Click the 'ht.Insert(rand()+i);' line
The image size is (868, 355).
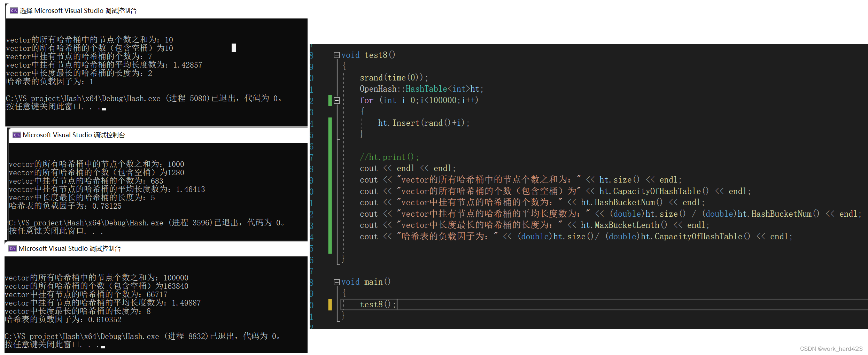(x=424, y=123)
